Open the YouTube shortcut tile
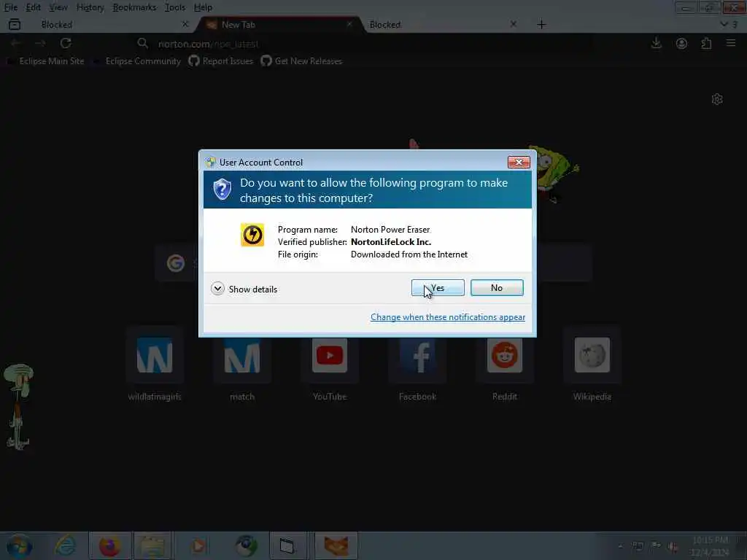 pos(330,365)
